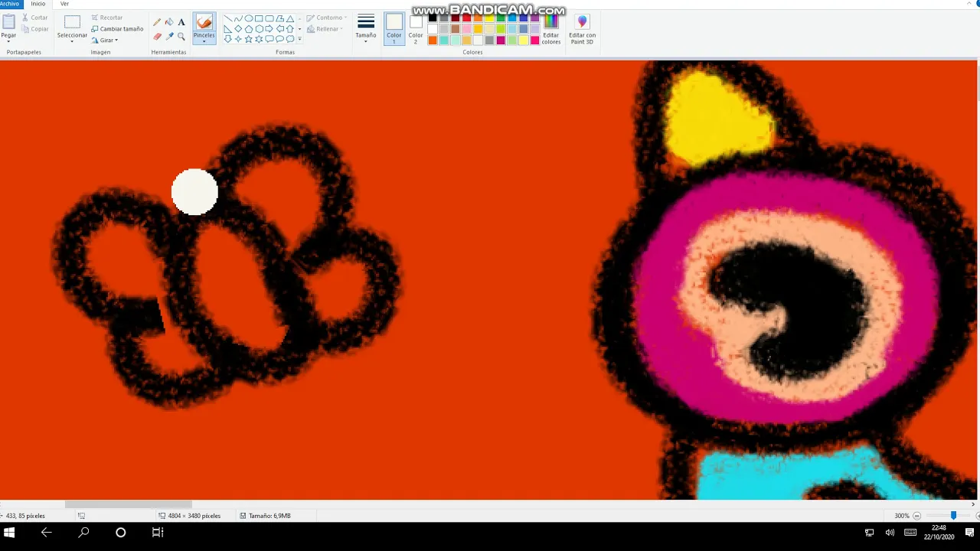Screen dimensions: 980x551
Task: Choose the Five-point star shape
Action: (249, 39)
